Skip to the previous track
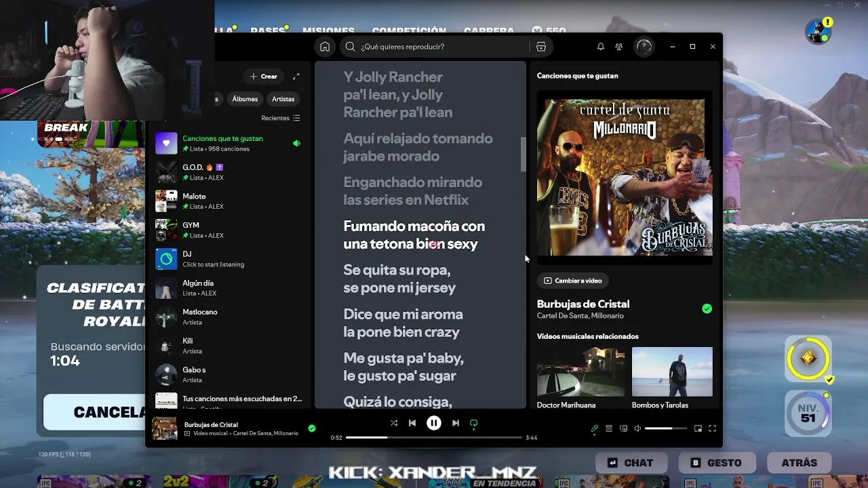Image resolution: width=868 pixels, height=488 pixels. pyautogui.click(x=412, y=423)
